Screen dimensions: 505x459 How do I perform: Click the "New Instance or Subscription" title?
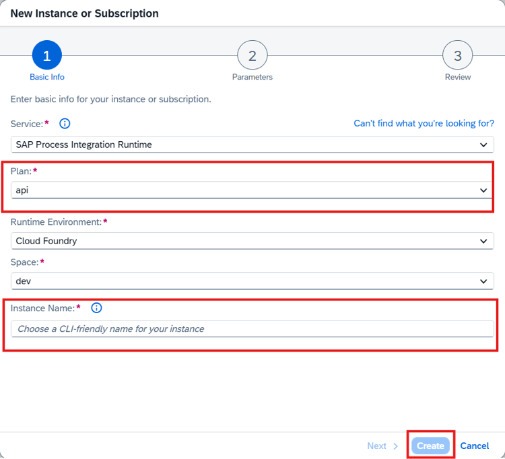click(84, 14)
